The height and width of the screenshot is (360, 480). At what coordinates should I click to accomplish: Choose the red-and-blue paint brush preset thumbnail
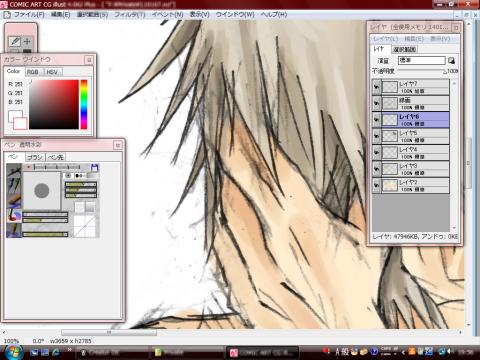pos(14,215)
